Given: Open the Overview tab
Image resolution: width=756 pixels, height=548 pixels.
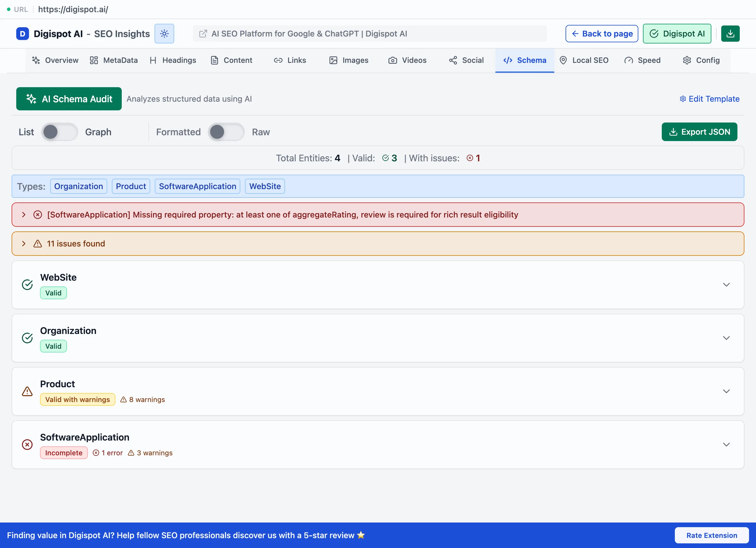Looking at the screenshot, I should 55,60.
